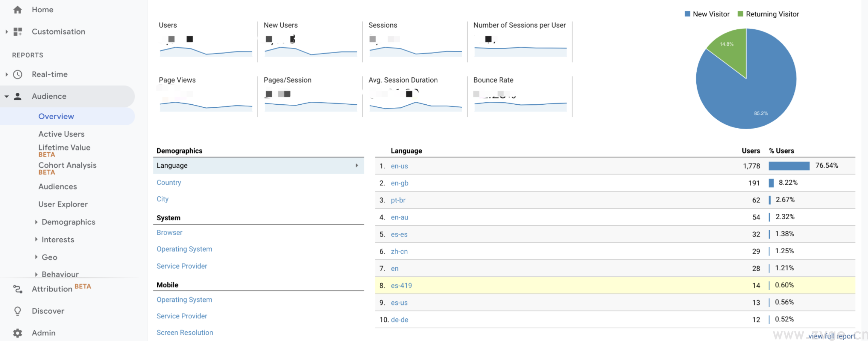The width and height of the screenshot is (868, 341).
Task: Click the New Visitor blue legend swatch
Action: (x=687, y=14)
